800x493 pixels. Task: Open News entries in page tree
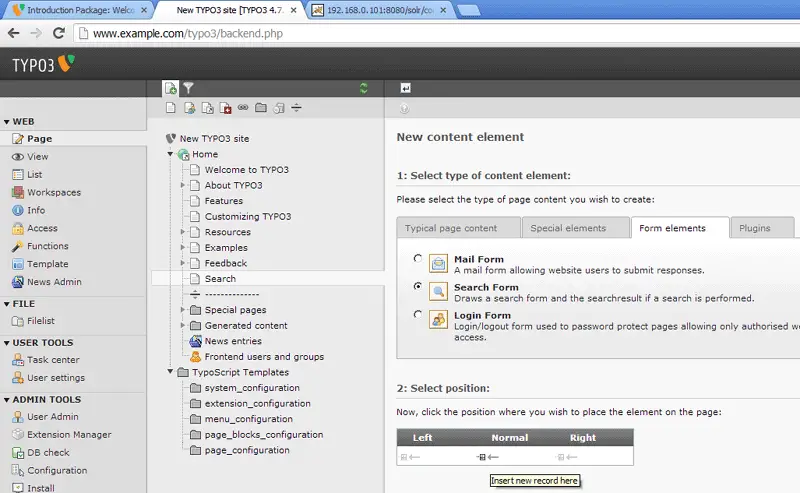233,341
